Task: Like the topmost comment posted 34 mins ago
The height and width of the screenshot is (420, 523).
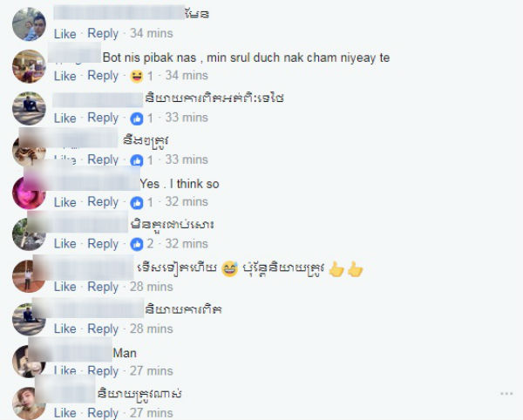Action: [x=65, y=34]
